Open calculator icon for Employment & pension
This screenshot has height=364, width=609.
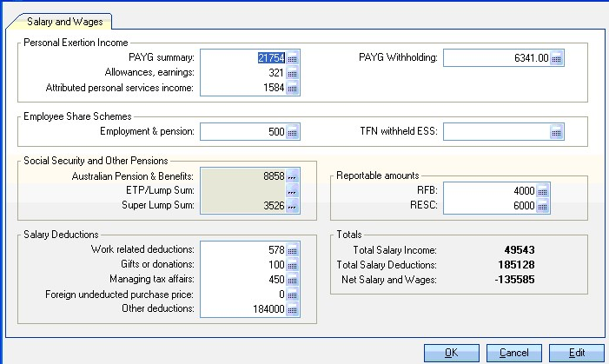click(x=293, y=132)
